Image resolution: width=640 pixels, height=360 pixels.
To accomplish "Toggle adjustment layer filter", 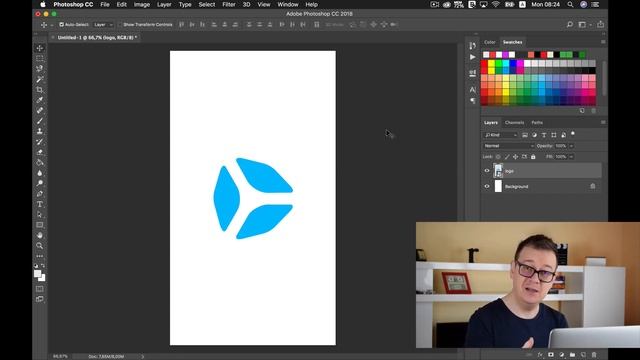I will pyautogui.click(x=534, y=135).
